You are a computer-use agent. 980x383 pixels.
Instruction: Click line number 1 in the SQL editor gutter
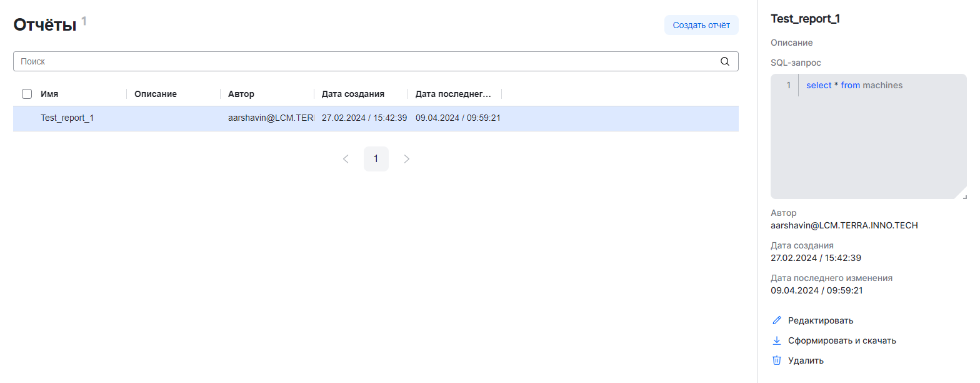tap(788, 85)
